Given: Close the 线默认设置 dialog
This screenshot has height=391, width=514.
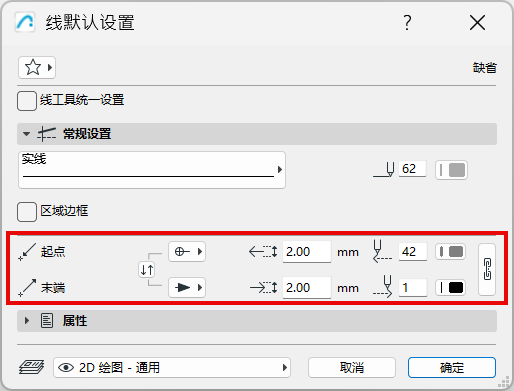Looking at the screenshot, I should point(477,23).
